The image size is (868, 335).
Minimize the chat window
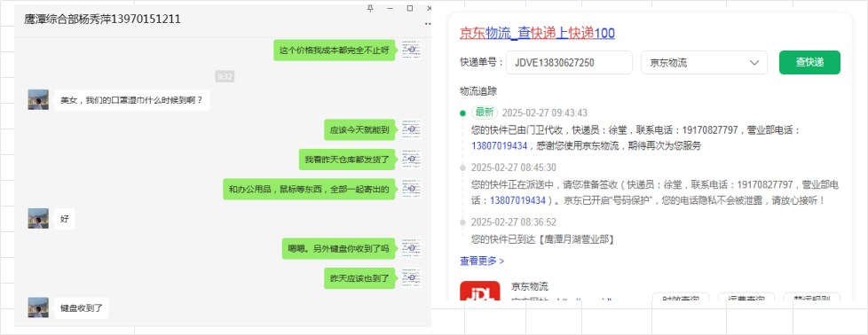coord(390,8)
